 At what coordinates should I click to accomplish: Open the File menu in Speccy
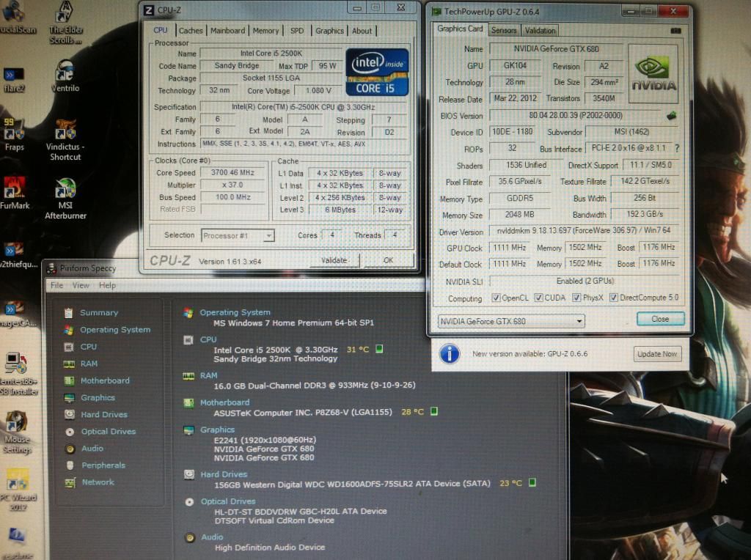tap(57, 285)
